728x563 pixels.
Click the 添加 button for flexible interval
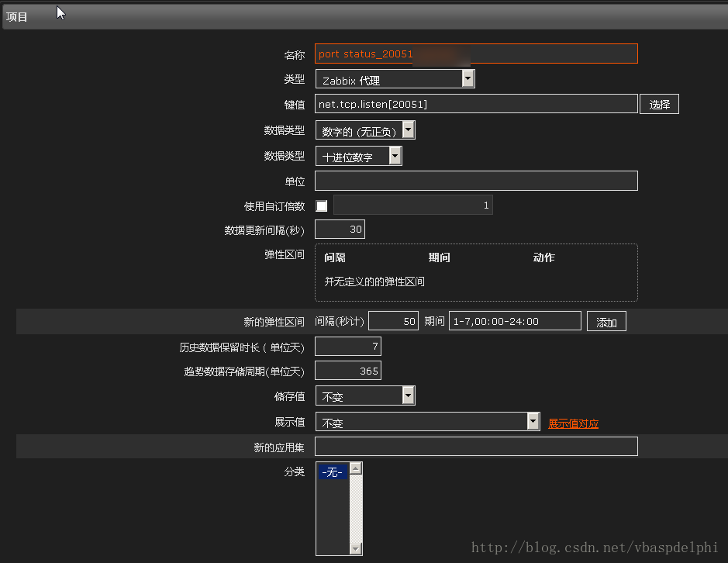click(x=606, y=322)
